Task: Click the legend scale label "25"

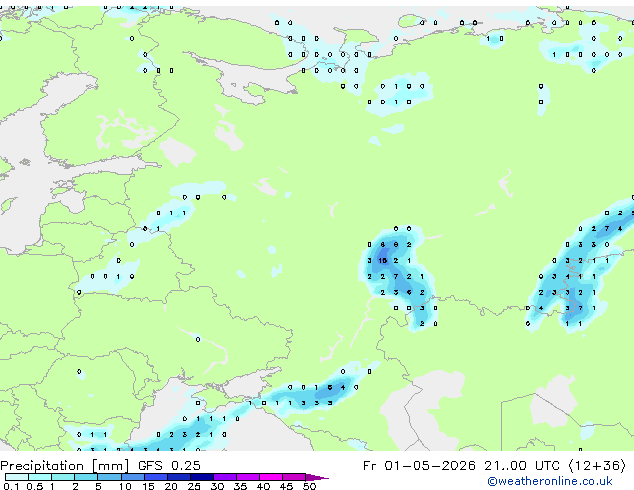Action: pyautogui.click(x=194, y=486)
